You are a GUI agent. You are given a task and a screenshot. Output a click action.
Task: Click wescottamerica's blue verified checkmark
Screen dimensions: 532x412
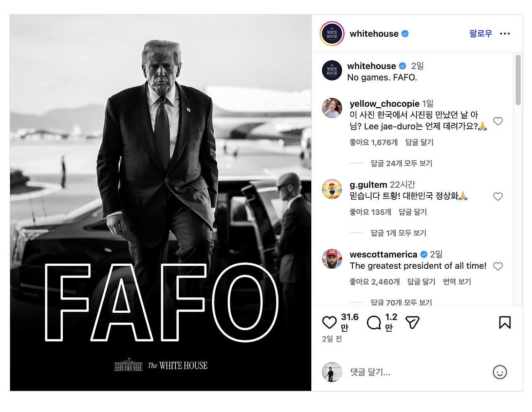pos(424,254)
